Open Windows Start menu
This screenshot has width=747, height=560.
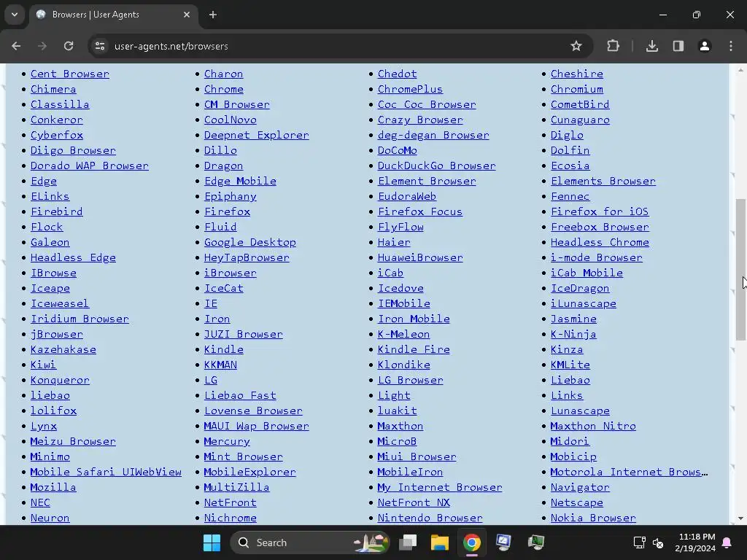[212, 542]
